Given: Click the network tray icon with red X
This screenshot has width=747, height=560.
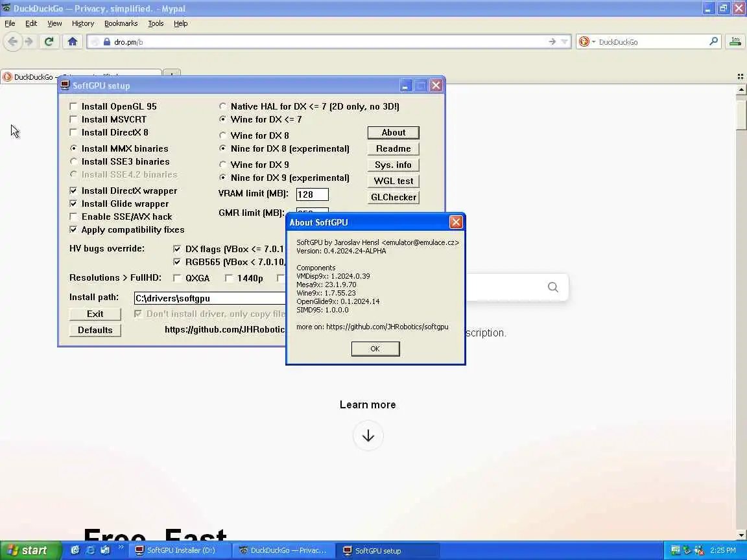Looking at the screenshot, I should click(699, 550).
